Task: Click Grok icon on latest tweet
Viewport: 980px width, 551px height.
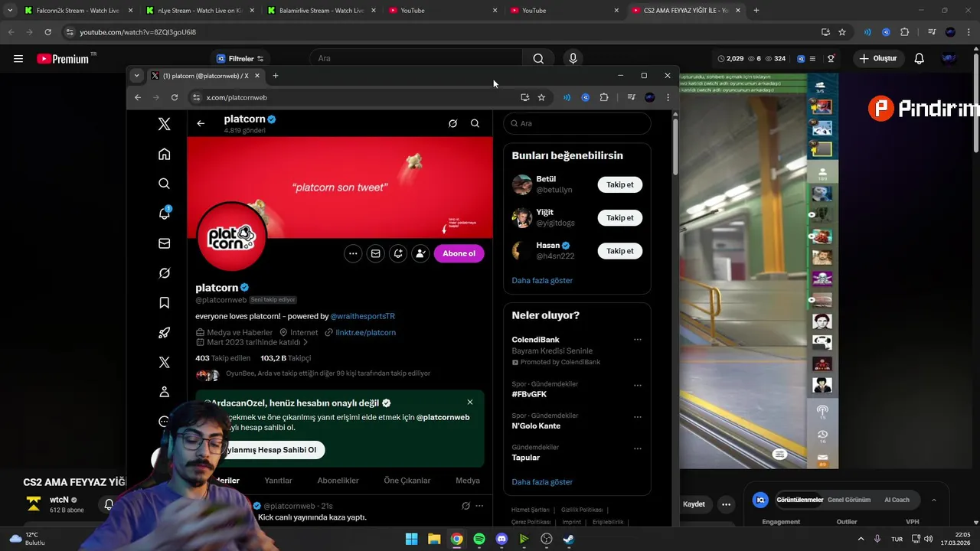Action: click(465, 506)
